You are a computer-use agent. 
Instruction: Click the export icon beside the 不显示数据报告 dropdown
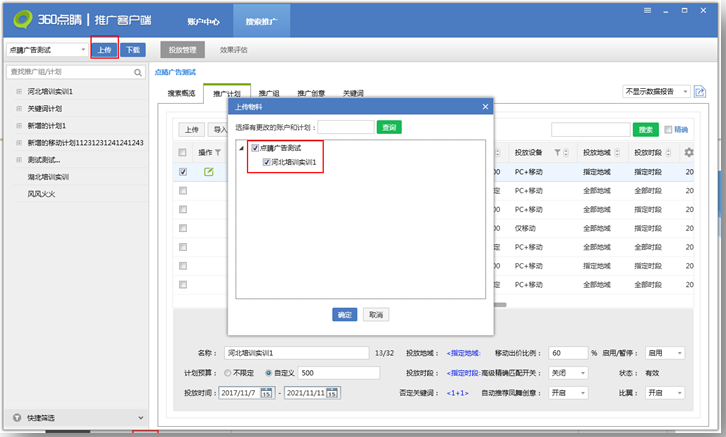point(701,91)
